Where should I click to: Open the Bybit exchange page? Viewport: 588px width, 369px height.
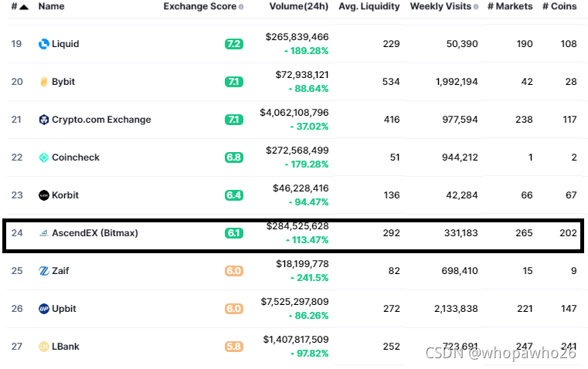coord(63,82)
